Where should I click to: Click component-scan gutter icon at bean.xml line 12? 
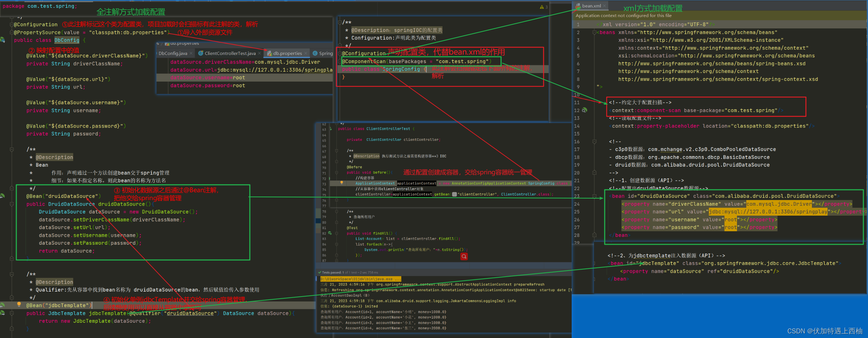click(x=584, y=110)
